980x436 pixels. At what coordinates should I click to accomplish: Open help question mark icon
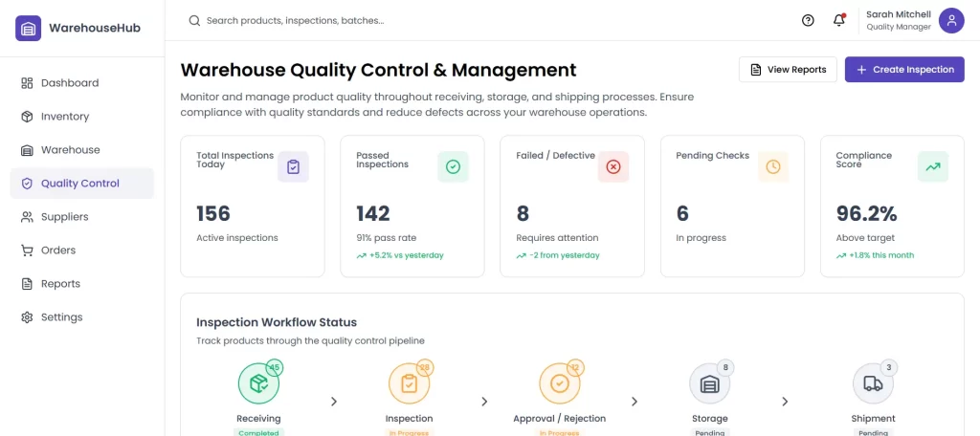[808, 21]
